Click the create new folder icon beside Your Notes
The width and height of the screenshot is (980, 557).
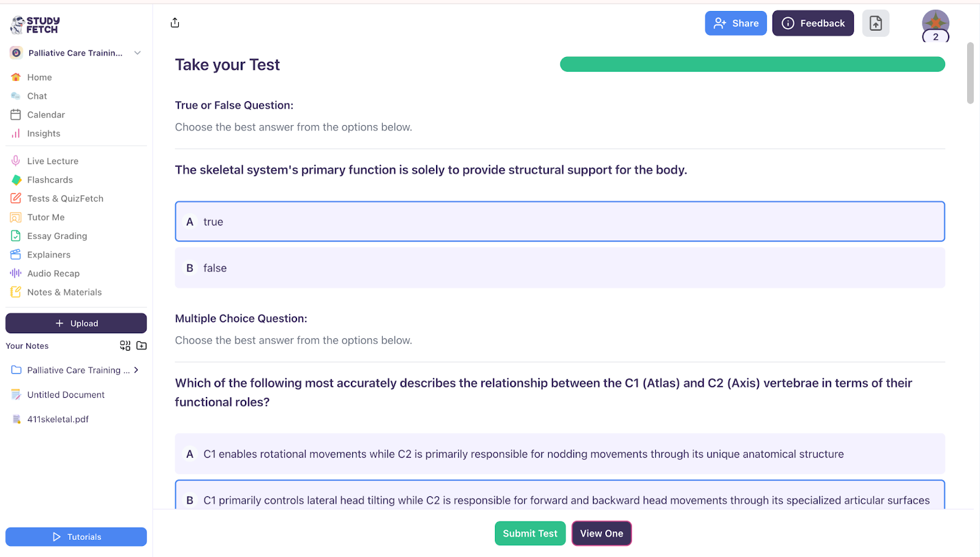click(x=141, y=346)
